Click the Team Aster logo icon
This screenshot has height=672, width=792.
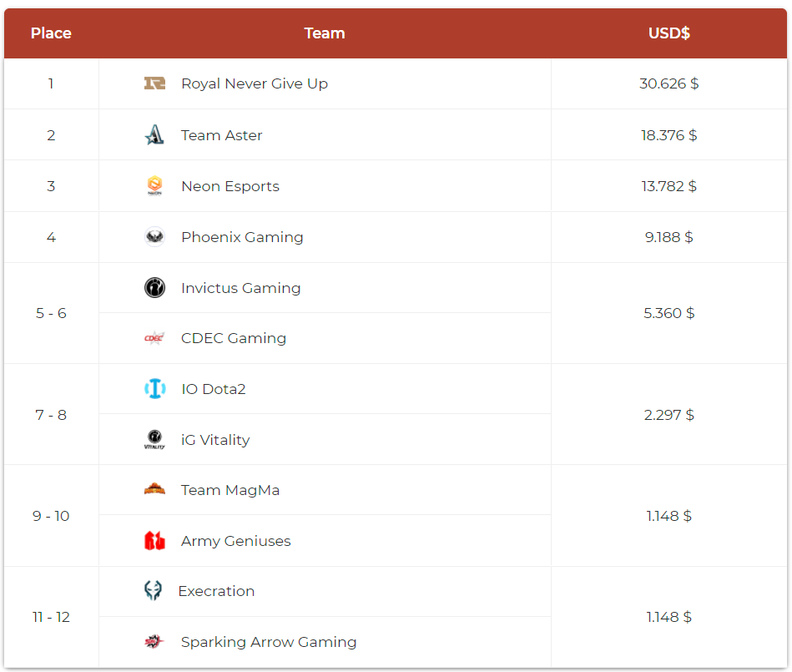(x=154, y=135)
